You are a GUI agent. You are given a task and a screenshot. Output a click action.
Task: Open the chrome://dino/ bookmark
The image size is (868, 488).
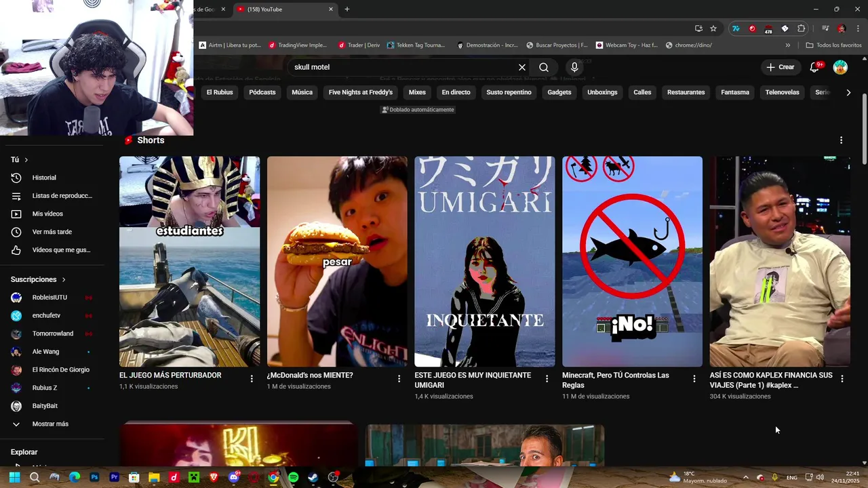tap(689, 45)
